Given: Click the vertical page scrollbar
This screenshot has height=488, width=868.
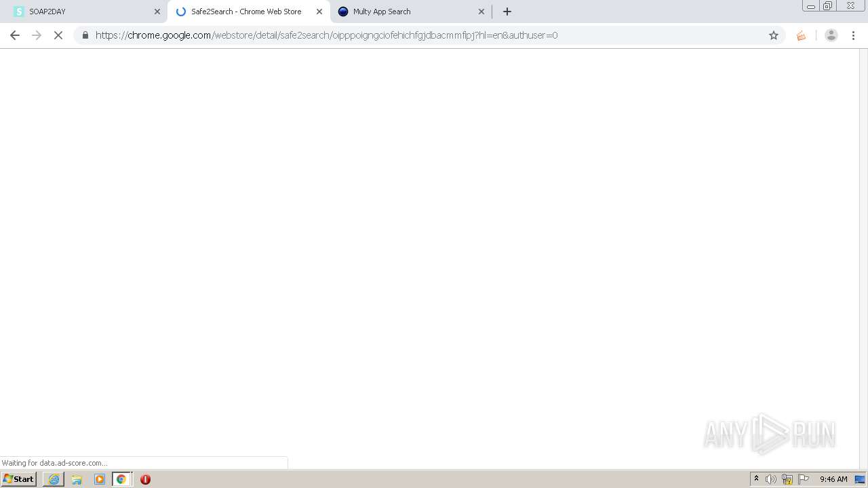Looking at the screenshot, I should pyautogui.click(x=863, y=258).
